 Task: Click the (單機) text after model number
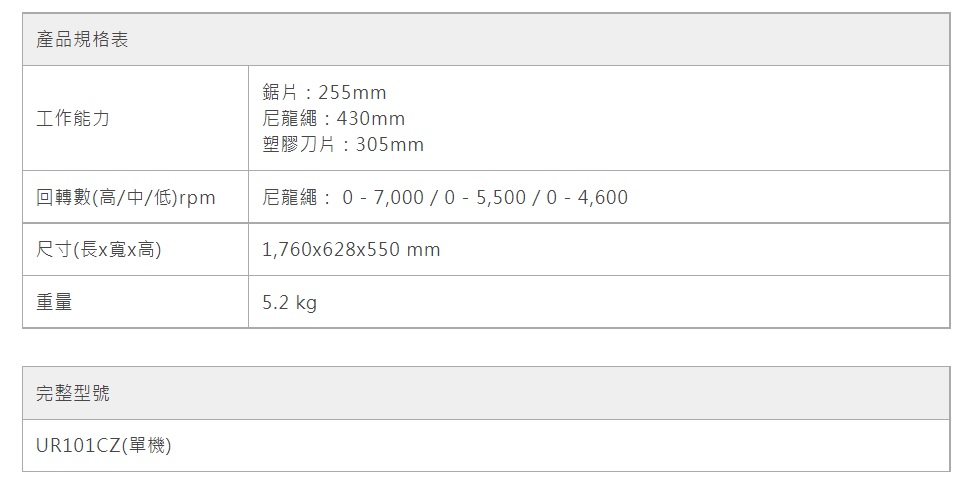point(146,446)
